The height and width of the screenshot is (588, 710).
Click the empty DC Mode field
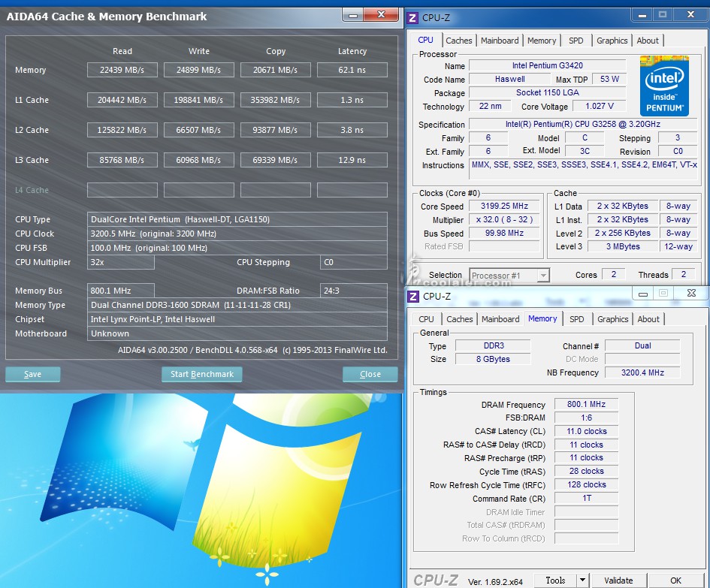(x=642, y=359)
